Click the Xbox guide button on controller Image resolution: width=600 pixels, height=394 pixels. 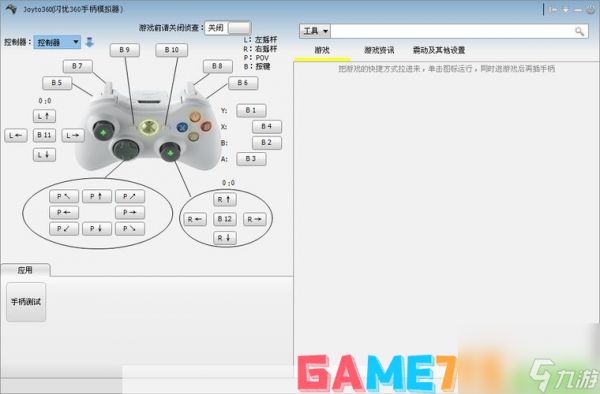tap(148, 127)
